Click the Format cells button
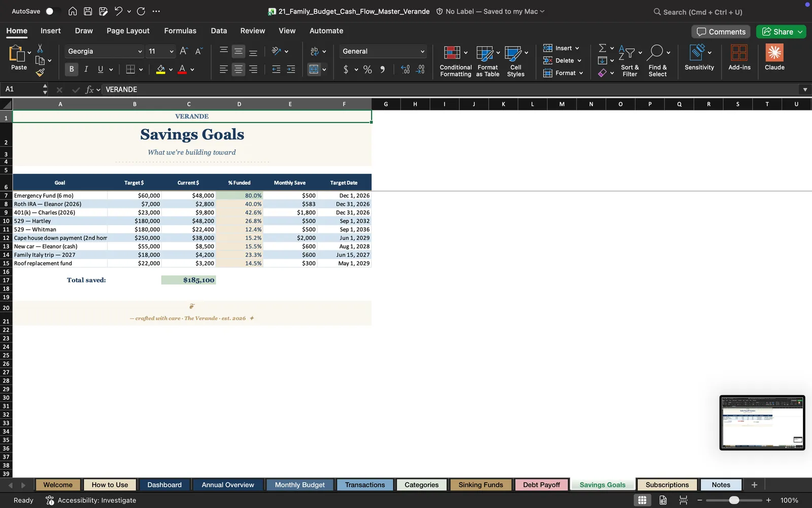Image resolution: width=812 pixels, height=508 pixels. [x=563, y=73]
